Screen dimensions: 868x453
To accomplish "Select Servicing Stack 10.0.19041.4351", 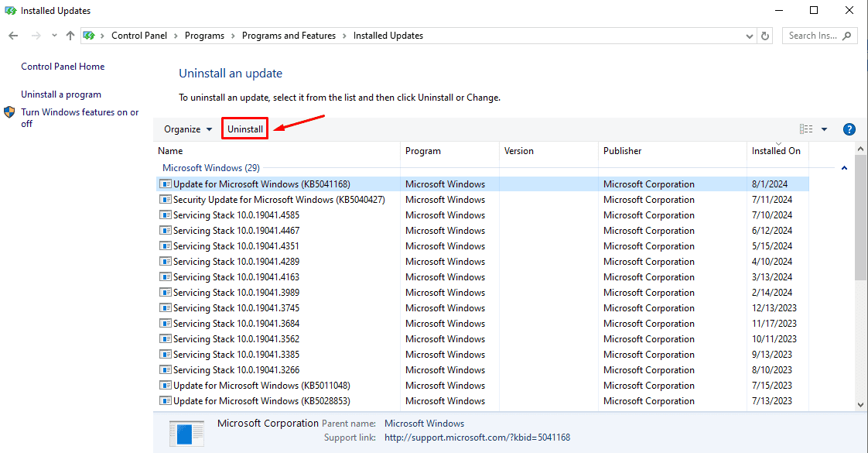I will click(483, 246).
